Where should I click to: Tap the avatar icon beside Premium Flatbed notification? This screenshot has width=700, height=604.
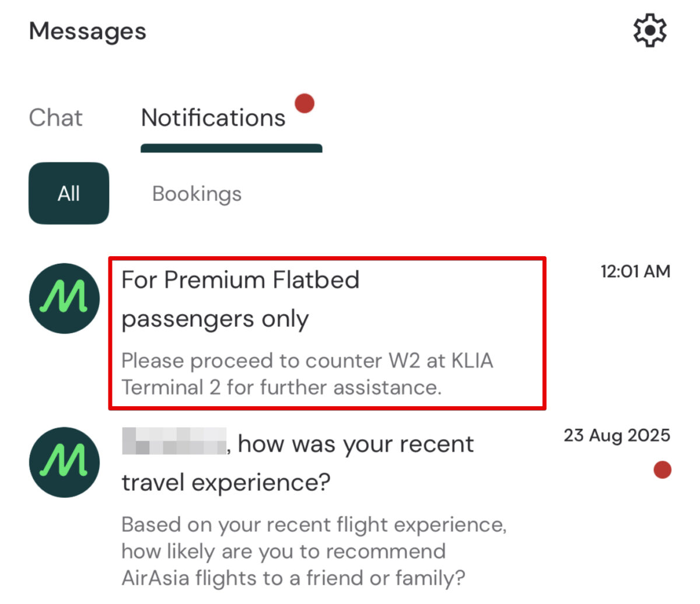(x=64, y=298)
